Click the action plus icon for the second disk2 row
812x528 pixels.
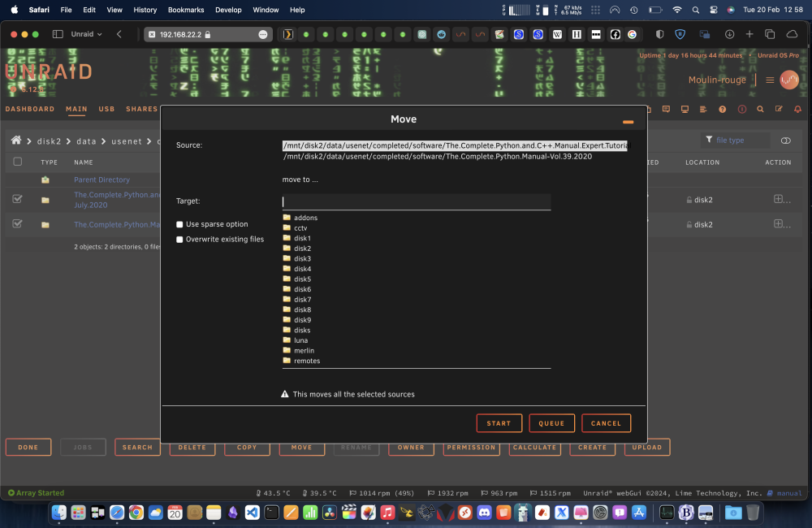(x=778, y=224)
